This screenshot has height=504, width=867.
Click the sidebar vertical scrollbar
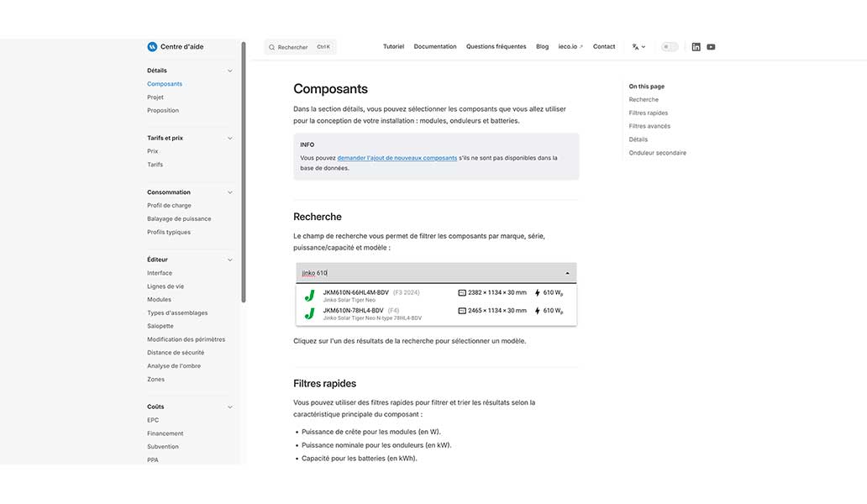tap(244, 168)
